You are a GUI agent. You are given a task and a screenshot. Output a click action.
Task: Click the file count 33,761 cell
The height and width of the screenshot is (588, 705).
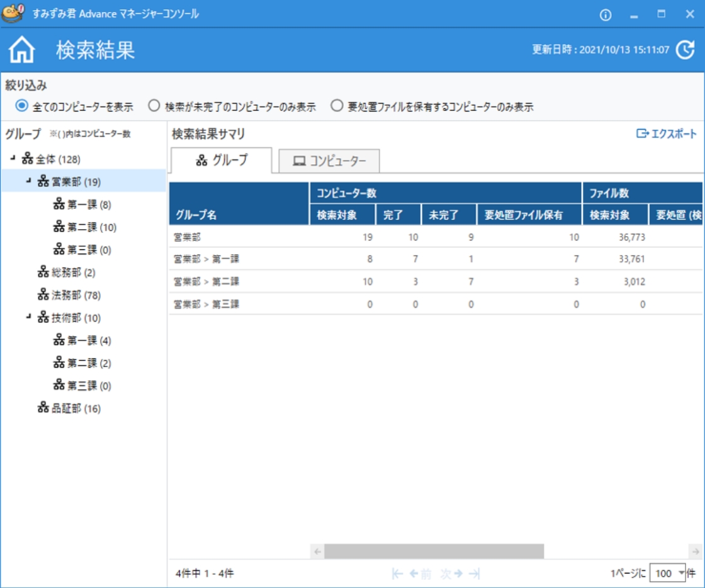(632, 259)
